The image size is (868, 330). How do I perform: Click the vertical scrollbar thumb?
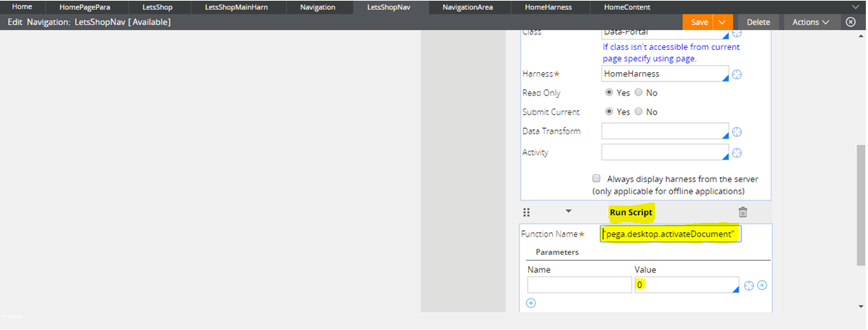click(x=860, y=207)
